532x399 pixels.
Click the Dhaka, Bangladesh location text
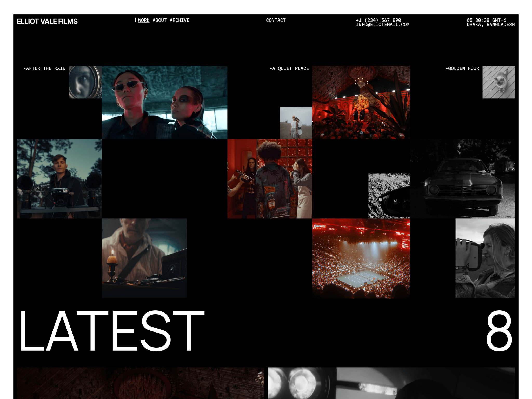[x=491, y=25]
